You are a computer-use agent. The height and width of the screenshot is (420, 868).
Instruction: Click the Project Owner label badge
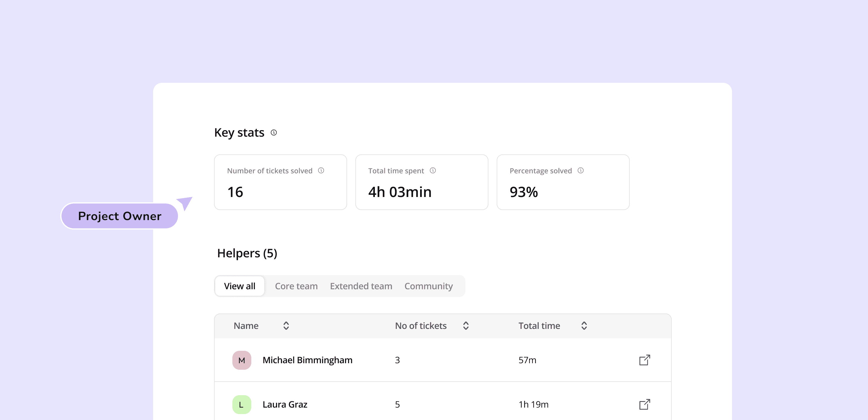pos(119,216)
